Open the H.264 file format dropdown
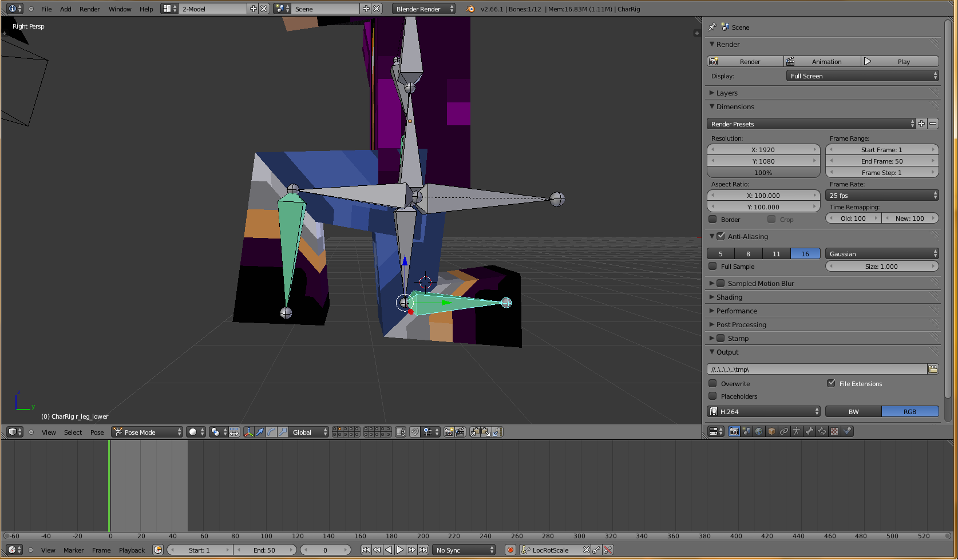958x560 pixels. click(x=763, y=411)
